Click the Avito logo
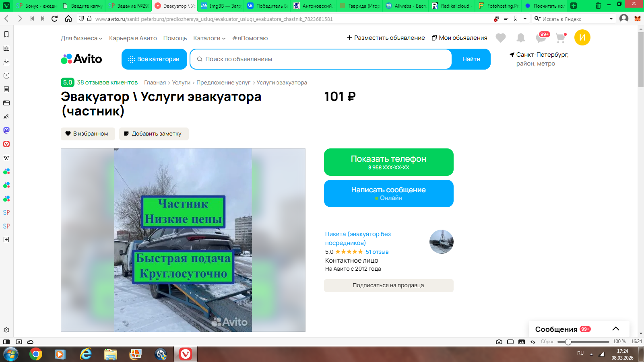Image resolution: width=644 pixels, height=362 pixels. coord(81,59)
